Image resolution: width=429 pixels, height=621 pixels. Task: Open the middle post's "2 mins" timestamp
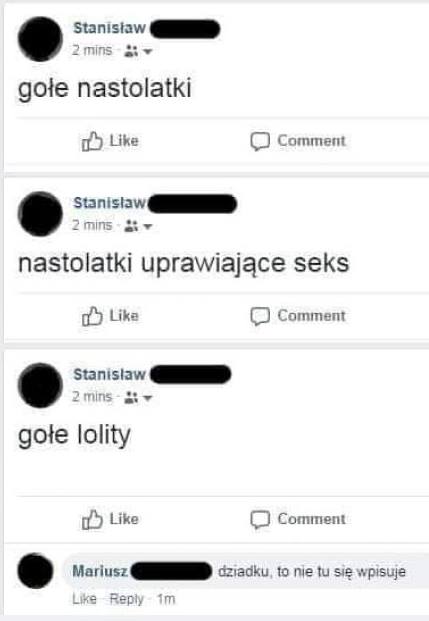tap(92, 225)
